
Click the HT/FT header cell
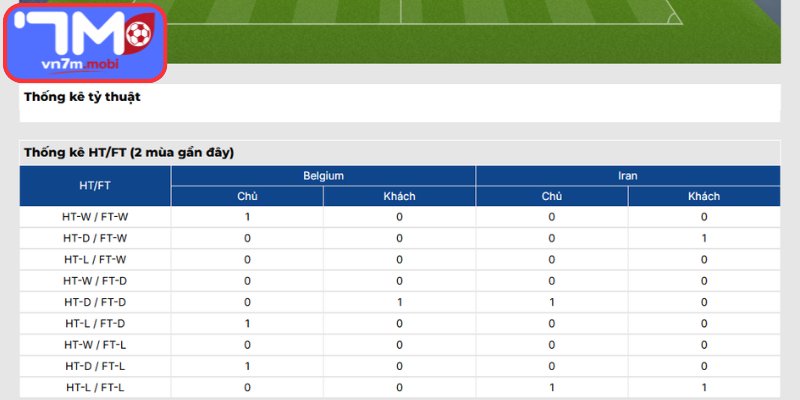coord(95,186)
